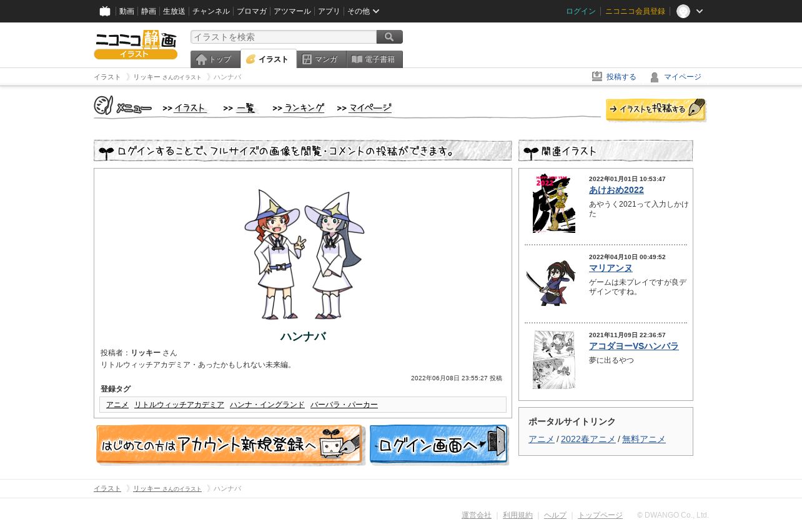The image size is (802, 532).
Task: Click the リトルウィッチアカデミア tag
Action: click(x=179, y=405)
